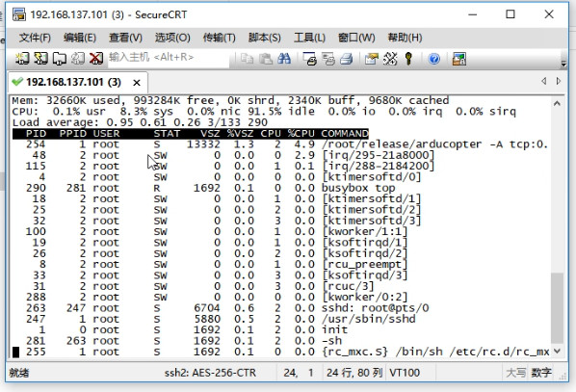Click the '数字' Num Lock status indicator
Image resolution: width=576 pixels, height=392 pixels.
click(540, 373)
